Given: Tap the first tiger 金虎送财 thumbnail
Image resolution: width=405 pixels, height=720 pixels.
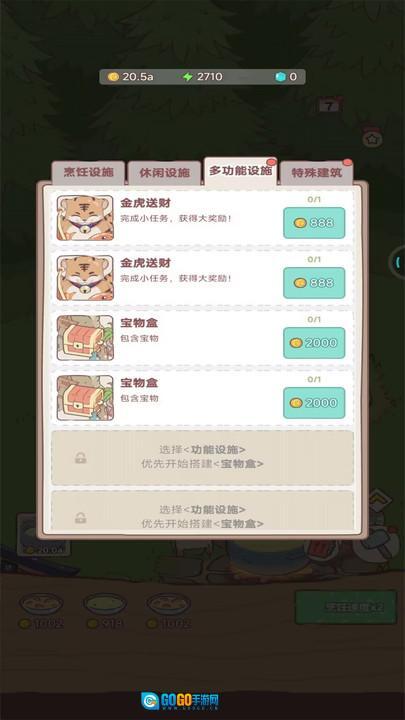Looking at the screenshot, I should coord(85,218).
